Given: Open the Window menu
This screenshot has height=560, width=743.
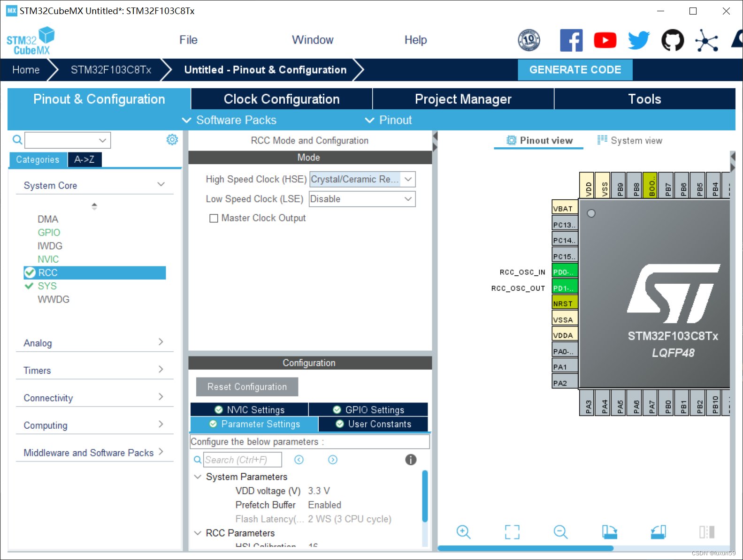Looking at the screenshot, I should (x=313, y=40).
